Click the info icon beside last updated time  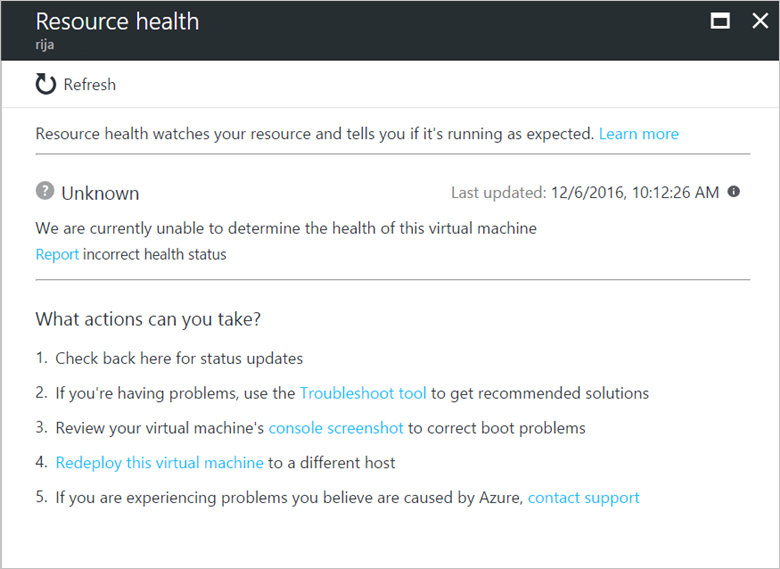(x=734, y=191)
